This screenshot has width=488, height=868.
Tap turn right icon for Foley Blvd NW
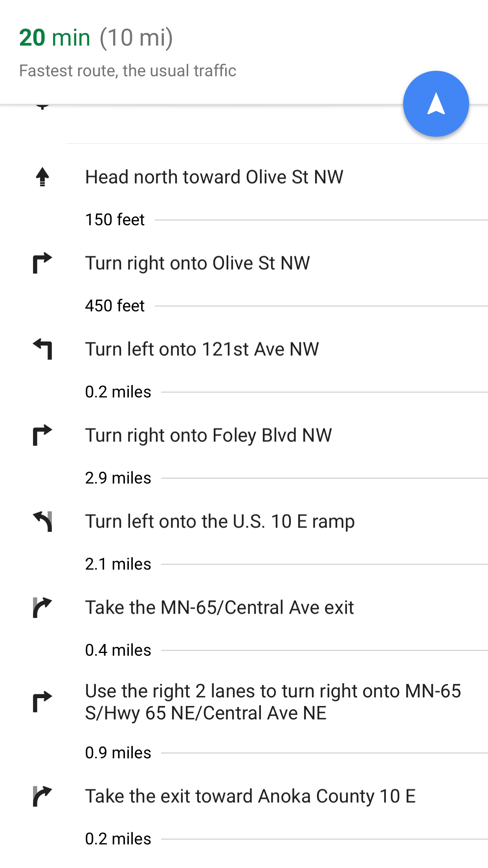tap(42, 435)
